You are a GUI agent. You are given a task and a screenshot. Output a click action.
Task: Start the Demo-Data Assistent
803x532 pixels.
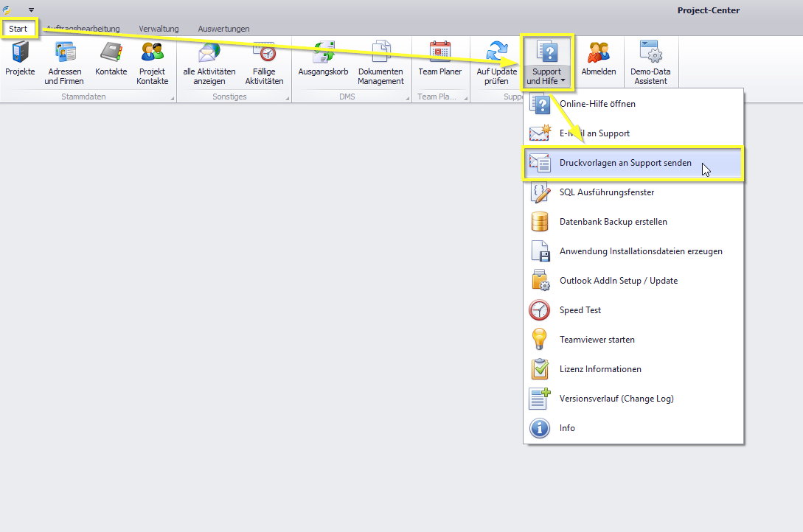pos(650,62)
